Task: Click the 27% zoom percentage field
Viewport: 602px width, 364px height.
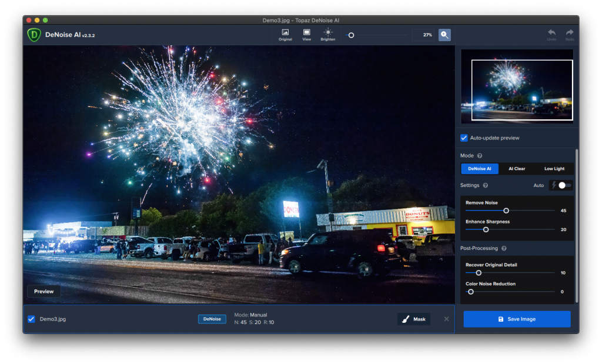Action: tap(423, 35)
